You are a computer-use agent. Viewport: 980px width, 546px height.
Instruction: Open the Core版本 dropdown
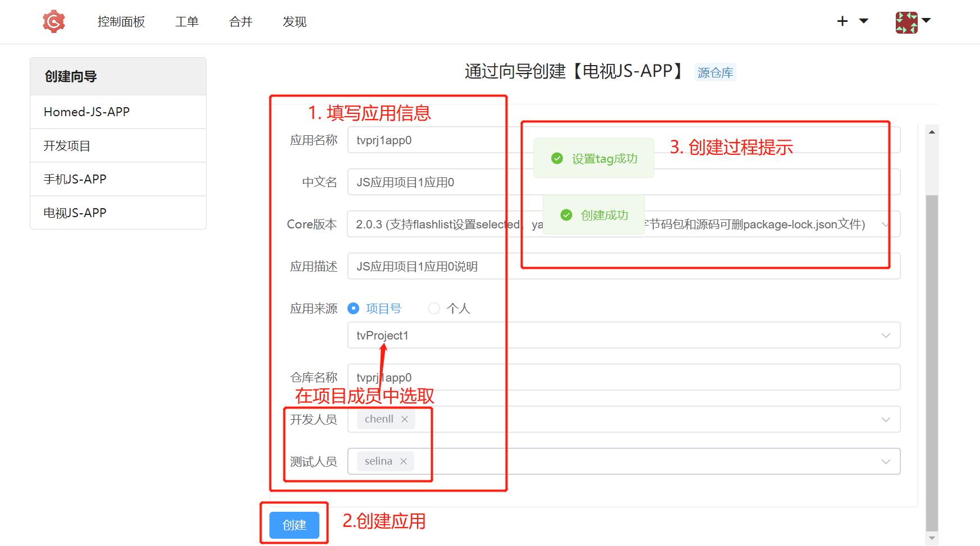point(886,224)
